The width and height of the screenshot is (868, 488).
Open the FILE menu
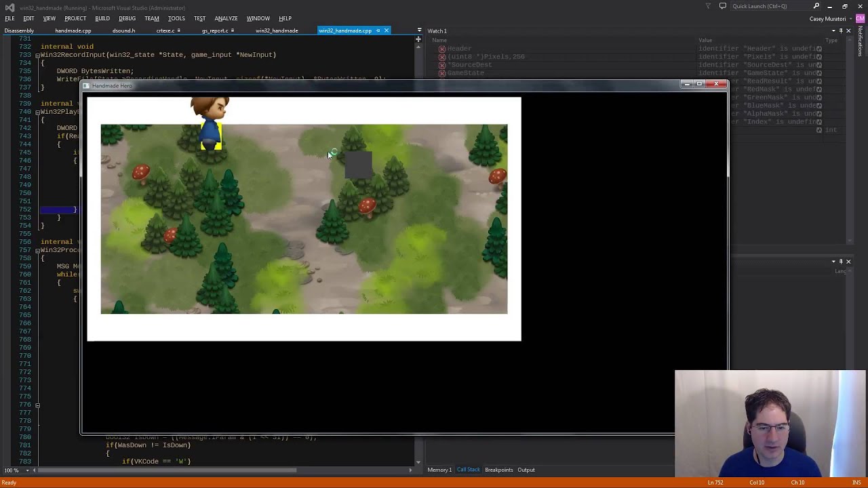point(9,18)
